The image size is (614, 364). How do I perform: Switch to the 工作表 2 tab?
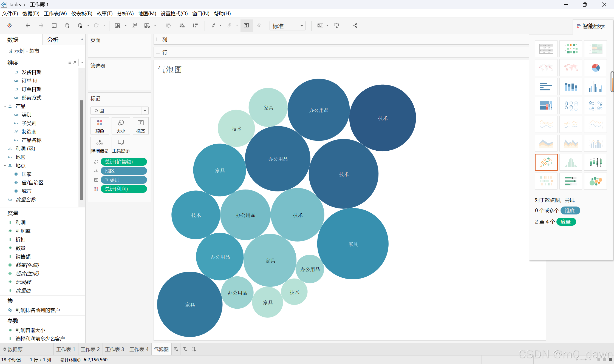click(90, 349)
